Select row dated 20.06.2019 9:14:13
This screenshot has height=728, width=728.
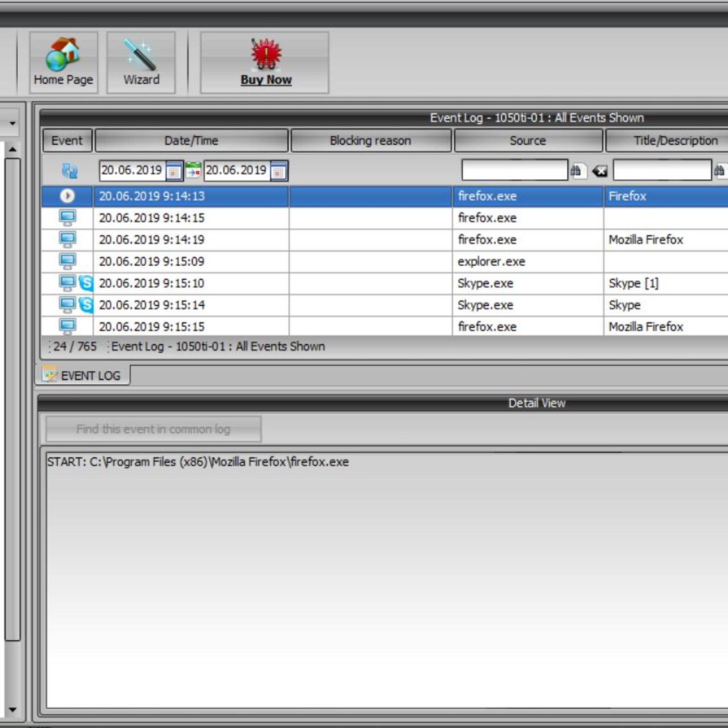pos(384,196)
